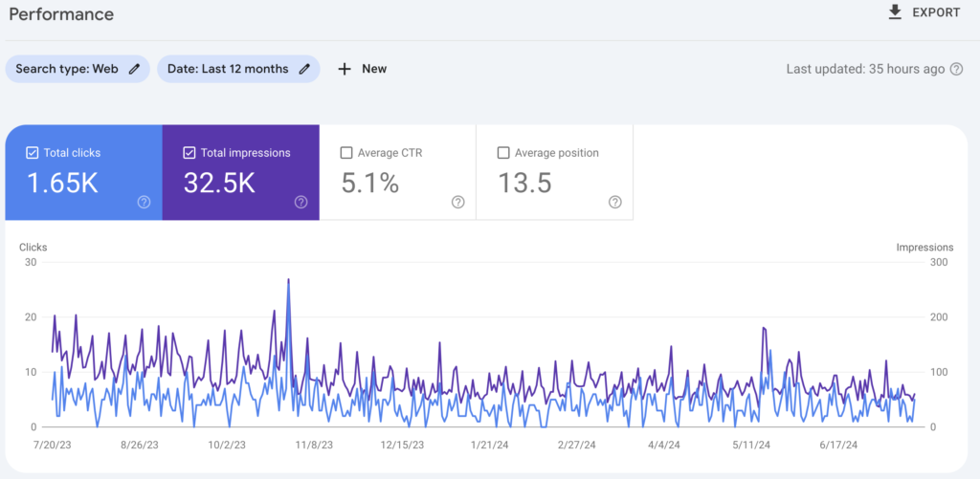Edit the Date filter pencil icon
This screenshot has height=479, width=980.
point(304,70)
